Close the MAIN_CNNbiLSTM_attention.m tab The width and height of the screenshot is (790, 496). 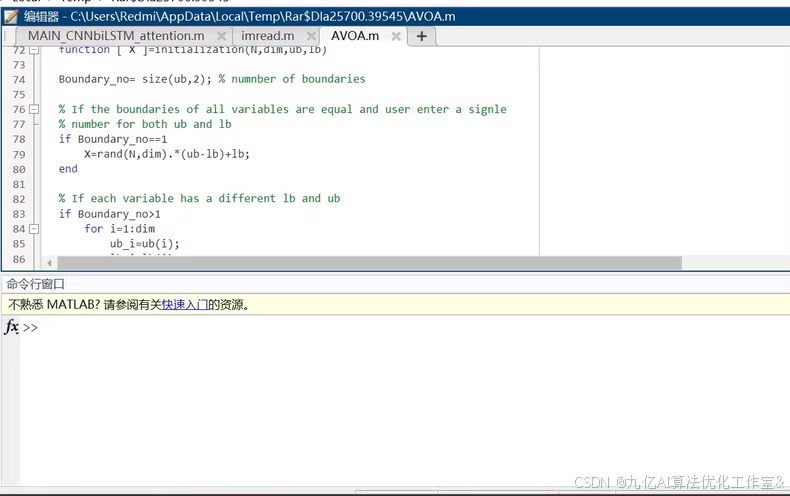coord(221,36)
